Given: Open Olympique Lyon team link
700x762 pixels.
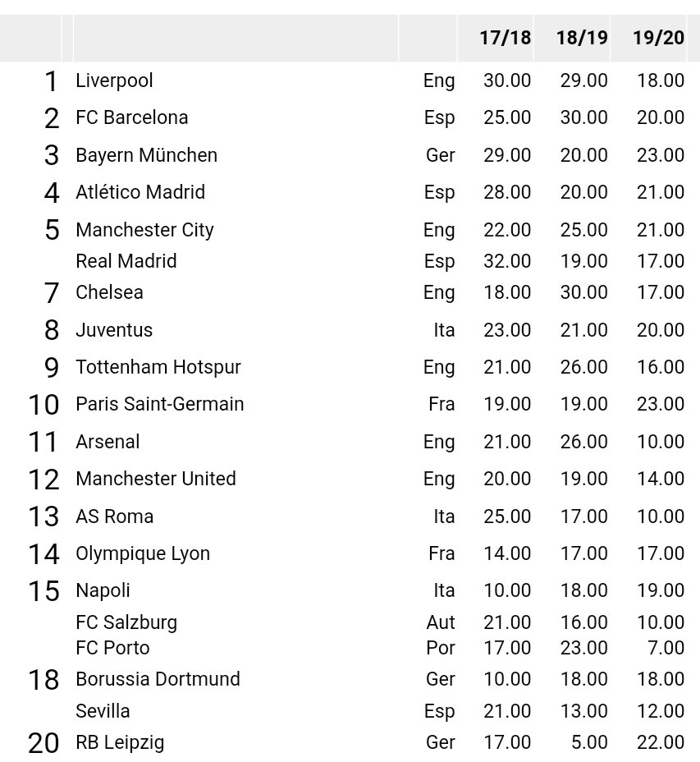Looking at the screenshot, I should click(142, 553).
